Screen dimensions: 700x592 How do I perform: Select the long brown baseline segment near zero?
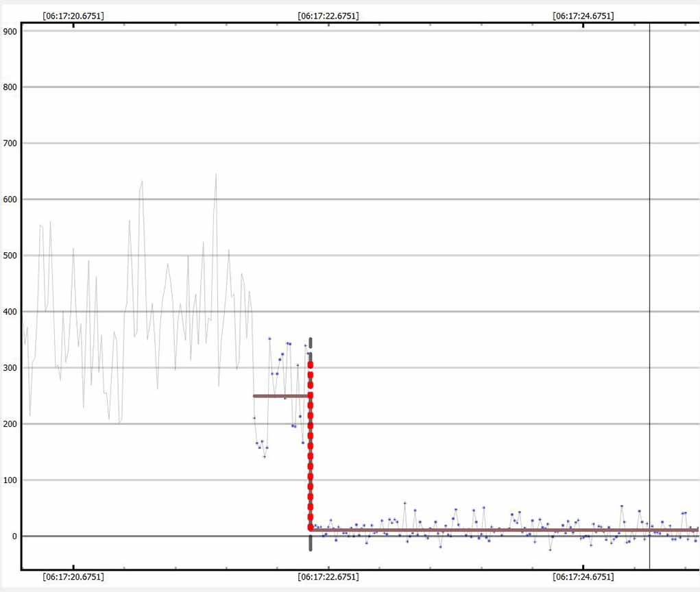click(x=504, y=530)
